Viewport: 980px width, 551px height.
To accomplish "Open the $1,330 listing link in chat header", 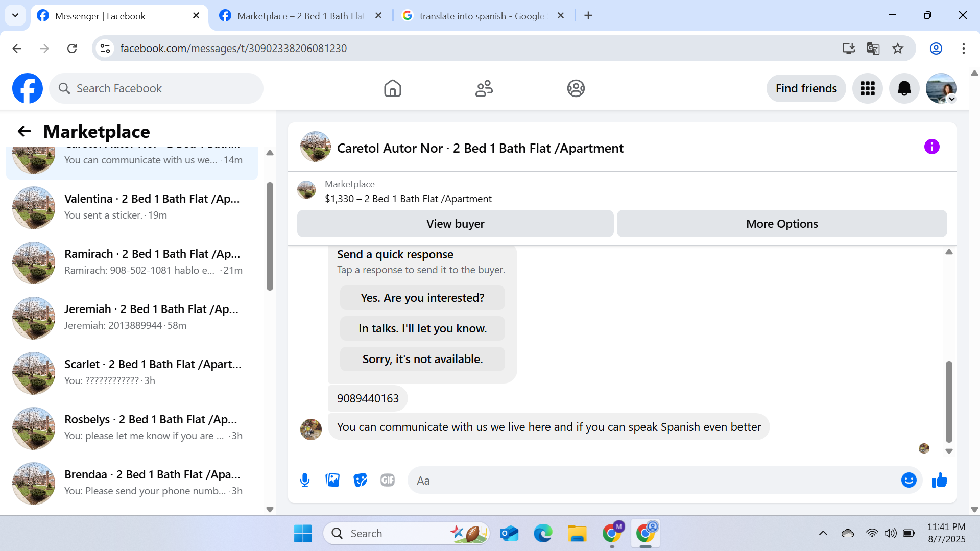I will tap(408, 199).
